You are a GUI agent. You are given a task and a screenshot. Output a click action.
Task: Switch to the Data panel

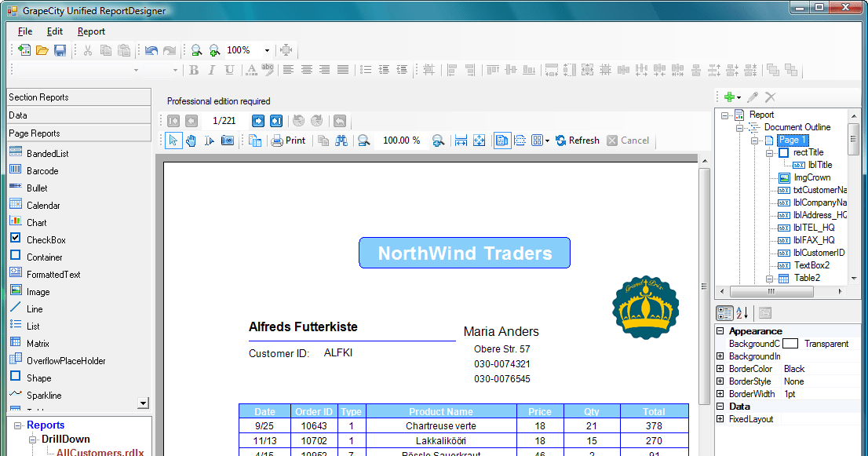coord(78,114)
